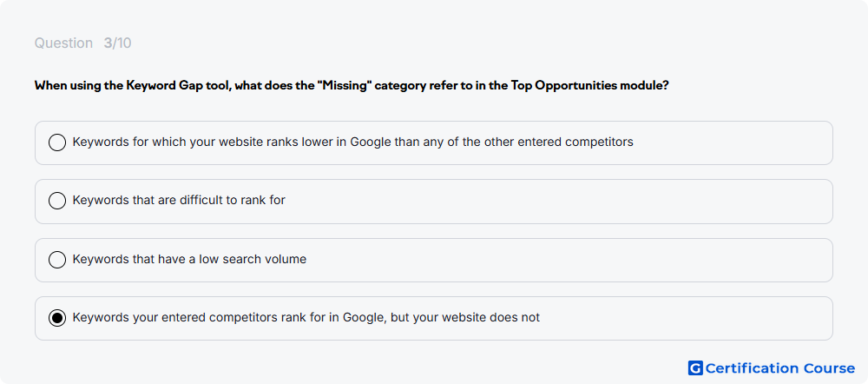868x384 pixels.
Task: Choose the difficult to rank for radio
Action: coord(57,201)
